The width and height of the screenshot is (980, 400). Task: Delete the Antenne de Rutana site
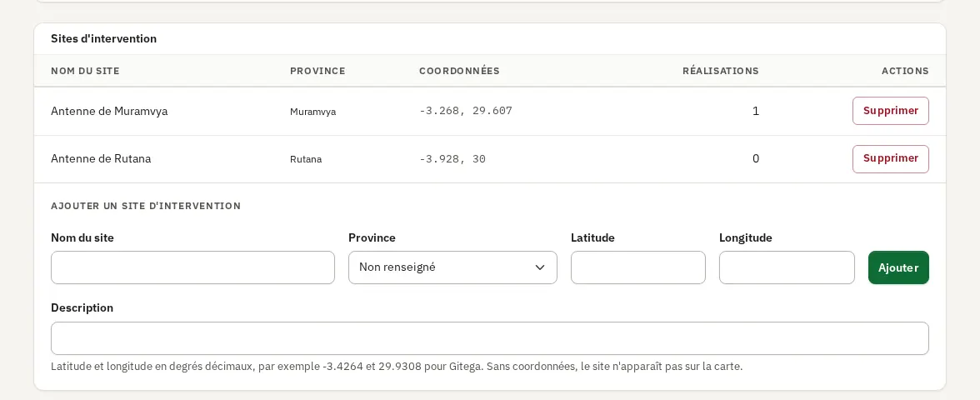[890, 158]
